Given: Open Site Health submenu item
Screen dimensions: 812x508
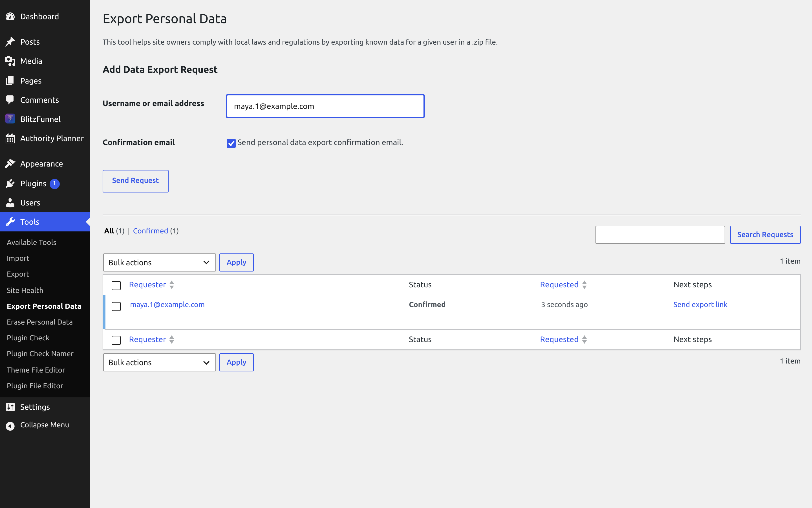Looking at the screenshot, I should coord(25,290).
